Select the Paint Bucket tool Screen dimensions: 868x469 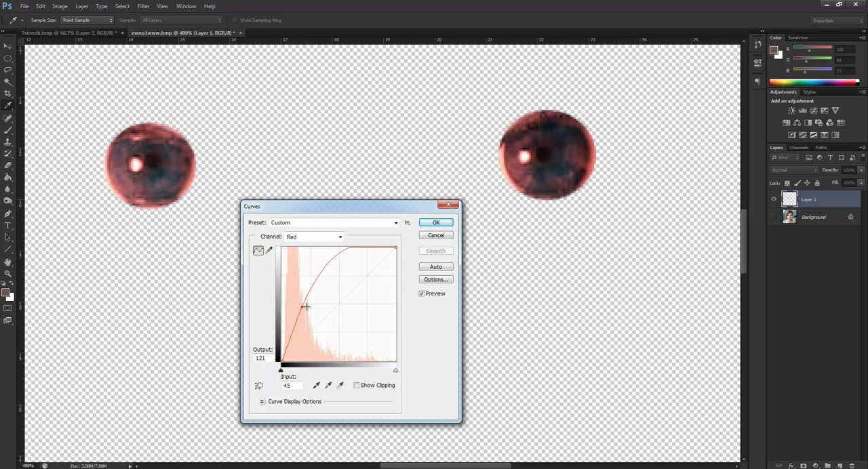[x=7, y=178]
